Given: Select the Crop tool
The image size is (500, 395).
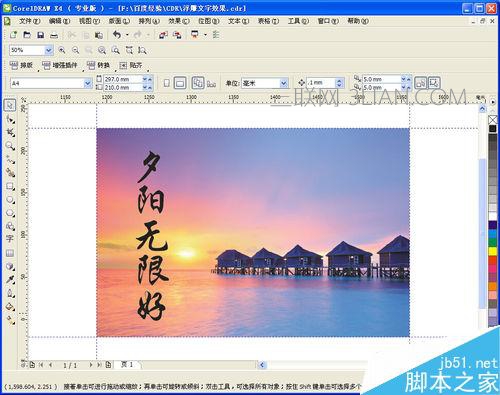Looking at the screenshot, I should 10,132.
